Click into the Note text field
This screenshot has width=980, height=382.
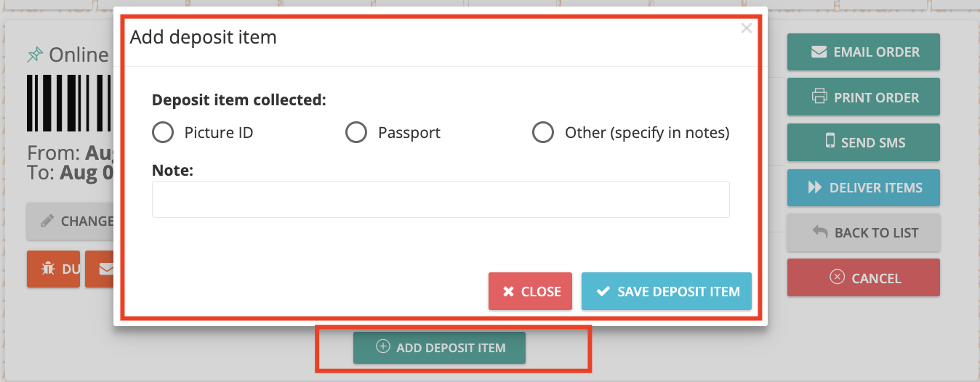click(x=441, y=199)
